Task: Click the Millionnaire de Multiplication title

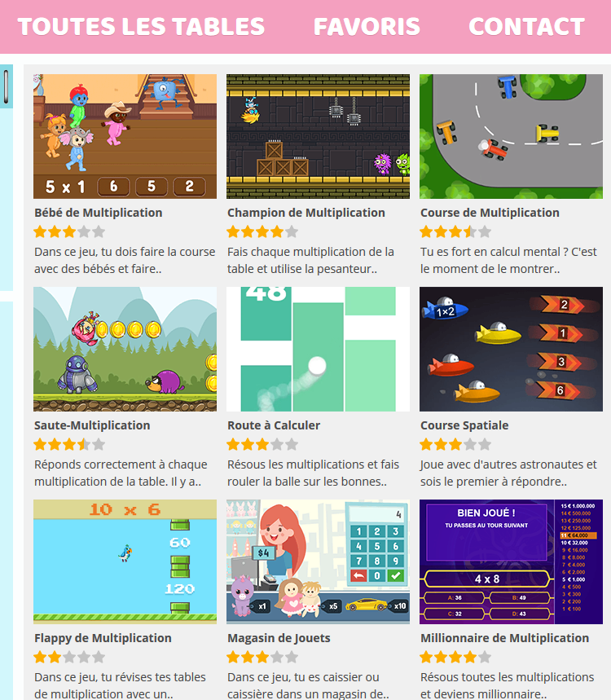Action: [x=505, y=638]
